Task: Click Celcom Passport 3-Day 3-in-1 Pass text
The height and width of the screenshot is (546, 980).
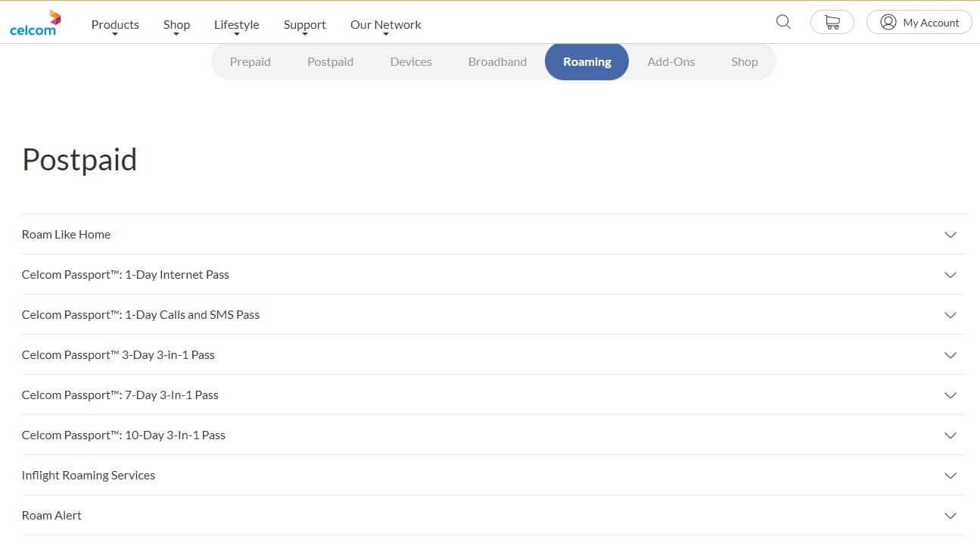Action: tap(118, 355)
